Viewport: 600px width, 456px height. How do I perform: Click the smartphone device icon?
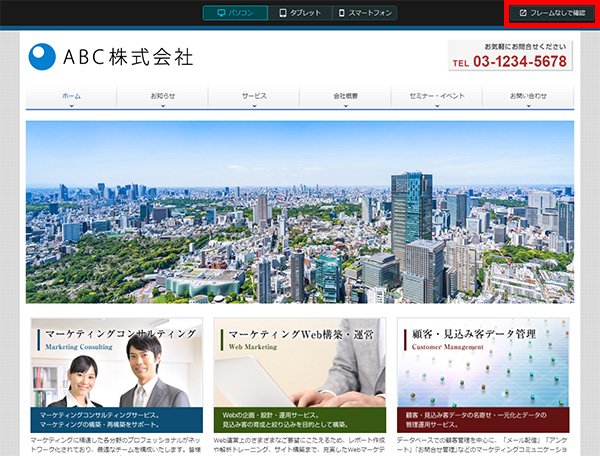pyautogui.click(x=342, y=13)
